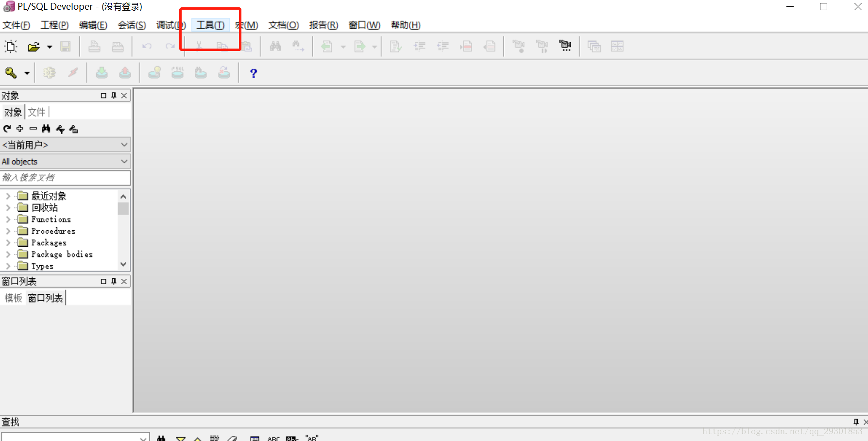Click the Record macro camera icon

(519, 46)
